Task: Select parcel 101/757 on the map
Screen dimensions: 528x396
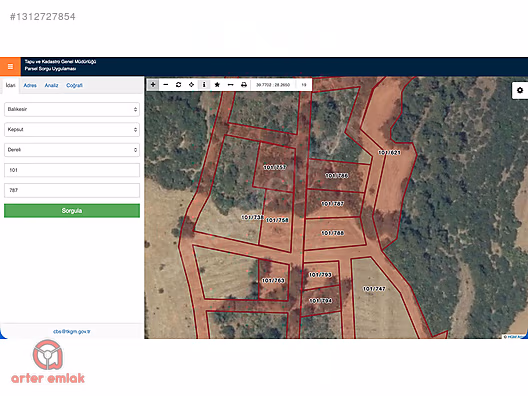Action: 275,167
